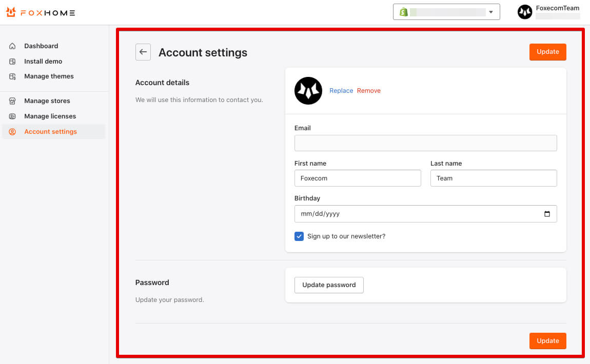The height and width of the screenshot is (364, 590).
Task: Click the Manage licenses icon
Action: 12,116
